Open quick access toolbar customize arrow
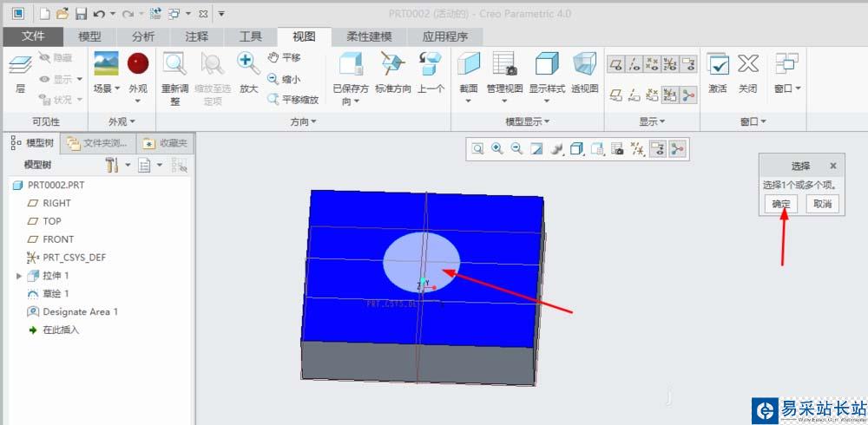This screenshot has height=425, width=868. click(x=221, y=13)
